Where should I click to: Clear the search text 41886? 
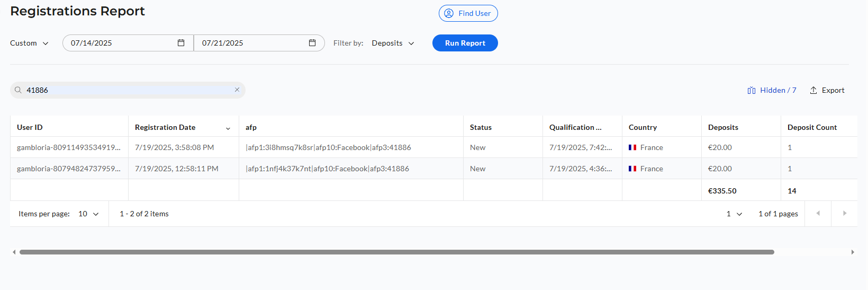[237, 90]
